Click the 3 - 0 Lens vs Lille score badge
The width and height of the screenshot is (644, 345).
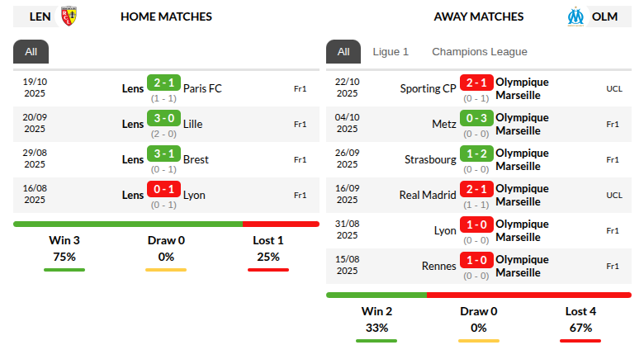[163, 118]
